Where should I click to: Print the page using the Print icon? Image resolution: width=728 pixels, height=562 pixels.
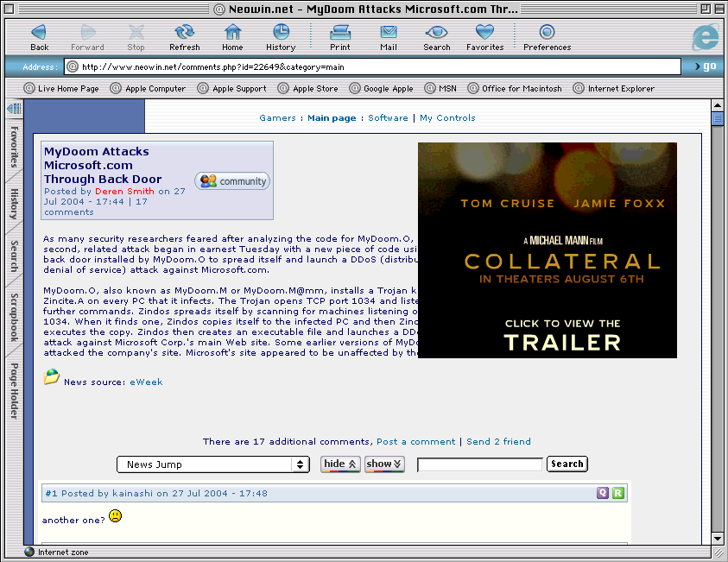340,32
